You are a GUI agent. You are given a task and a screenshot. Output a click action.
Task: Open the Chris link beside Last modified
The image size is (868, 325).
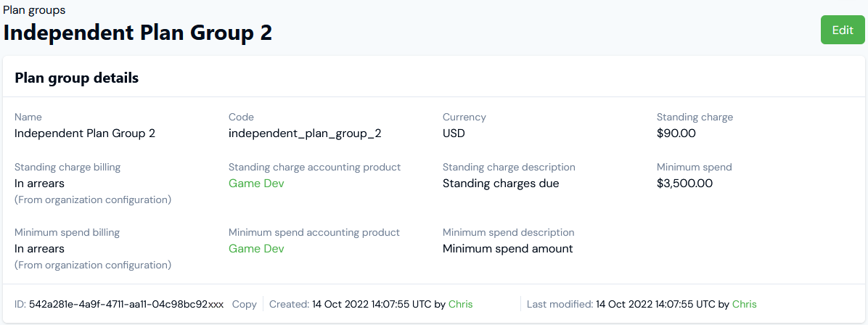coord(744,305)
